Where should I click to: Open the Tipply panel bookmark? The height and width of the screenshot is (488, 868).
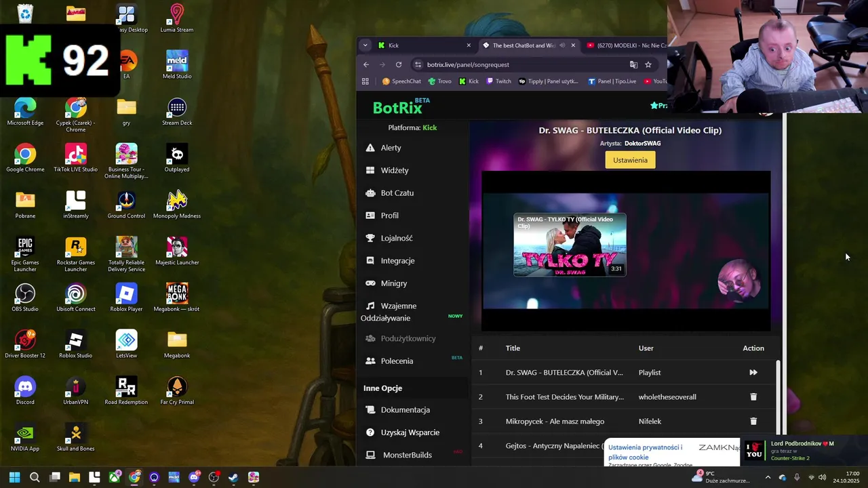[x=549, y=81]
